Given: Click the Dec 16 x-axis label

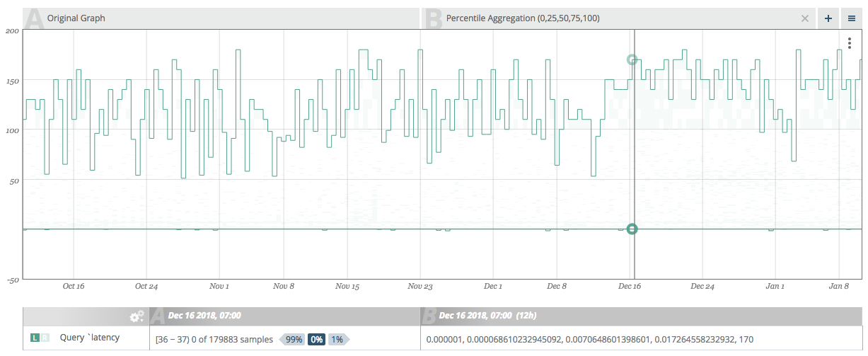Looking at the screenshot, I should coord(630,287).
